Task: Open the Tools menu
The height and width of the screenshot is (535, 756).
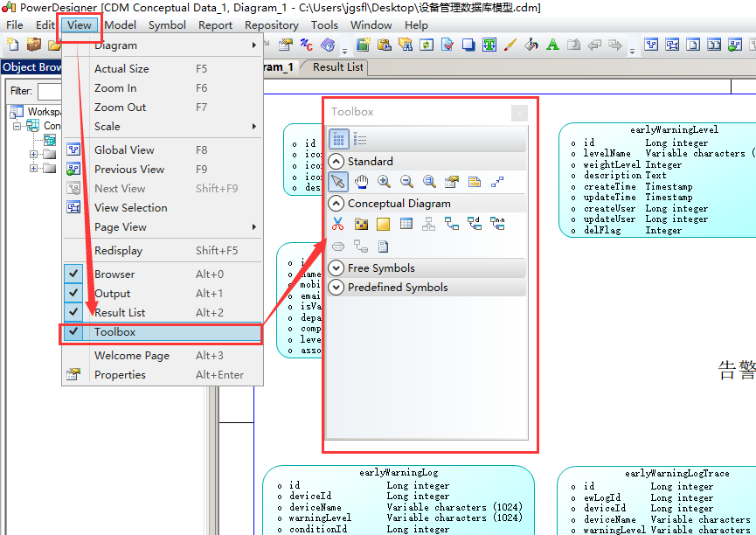Action: (324, 25)
